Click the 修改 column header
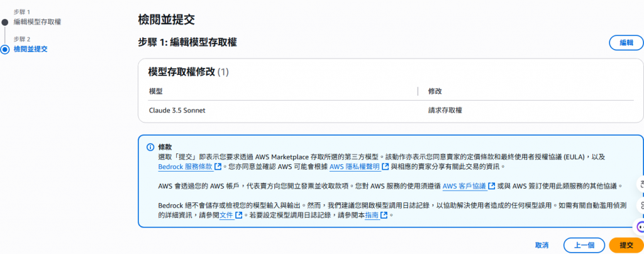The width and height of the screenshot is (644, 254). [435, 91]
